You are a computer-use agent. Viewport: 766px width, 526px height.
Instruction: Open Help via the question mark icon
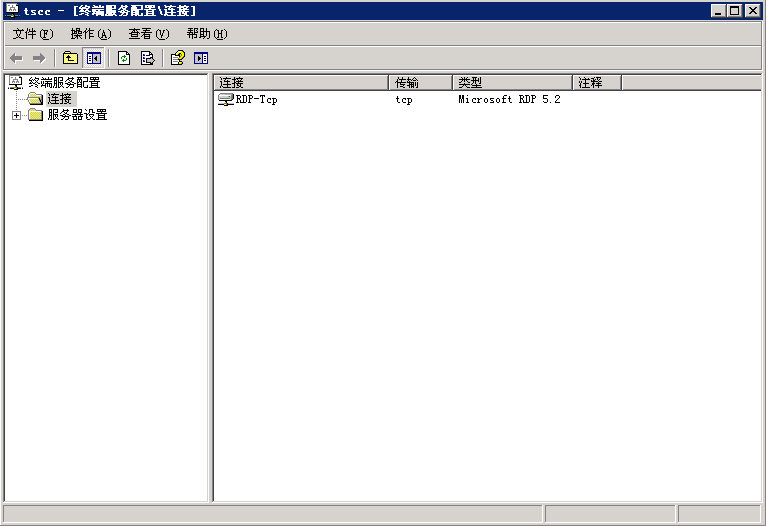(177, 59)
